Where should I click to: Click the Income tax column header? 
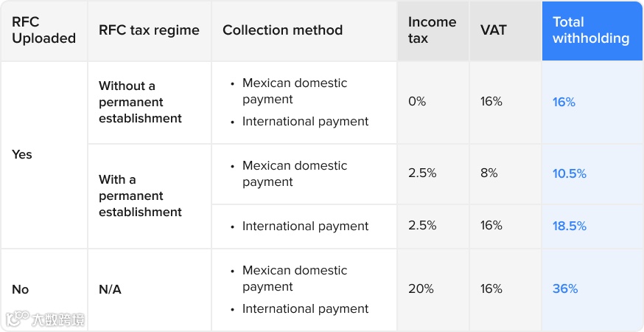(x=433, y=30)
